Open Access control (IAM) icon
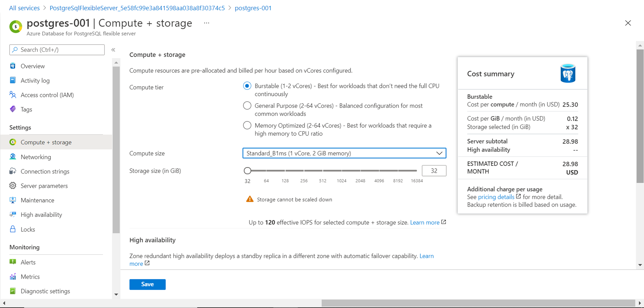Image resolution: width=644 pixels, height=308 pixels. coord(13,95)
